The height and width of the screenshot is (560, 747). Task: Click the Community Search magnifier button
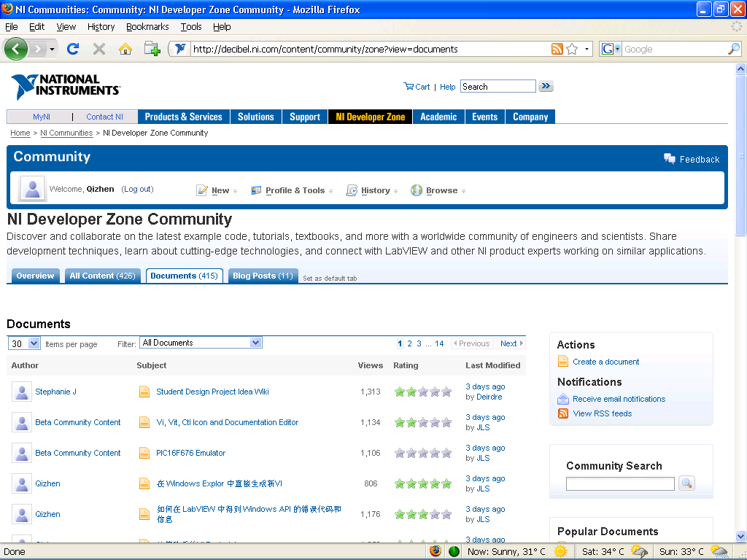(686, 483)
